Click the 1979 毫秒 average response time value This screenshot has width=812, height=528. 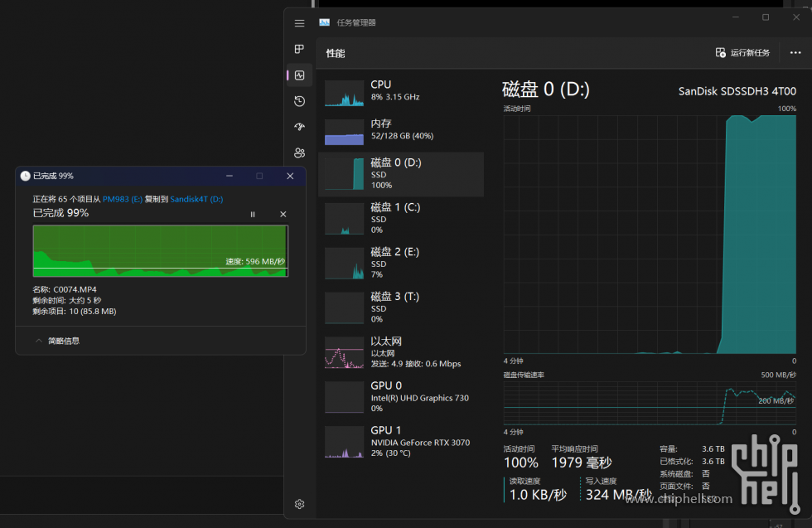tap(582, 463)
